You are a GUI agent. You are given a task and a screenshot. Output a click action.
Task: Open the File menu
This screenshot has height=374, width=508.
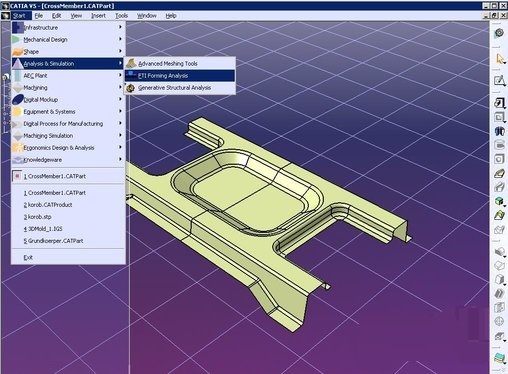point(39,16)
